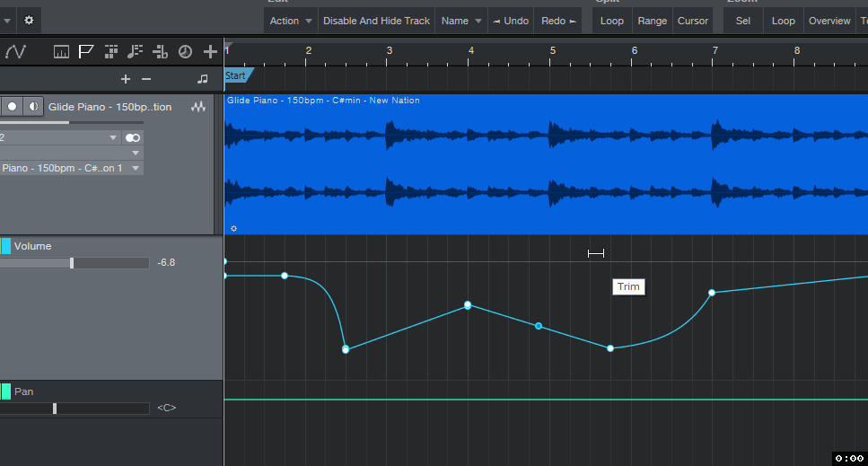The height and width of the screenshot is (466, 868).
Task: Adjust the Volume automation slider
Action: point(75,263)
